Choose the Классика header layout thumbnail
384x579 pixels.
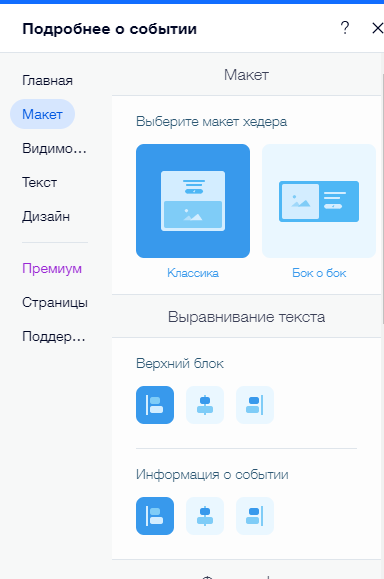coord(193,201)
